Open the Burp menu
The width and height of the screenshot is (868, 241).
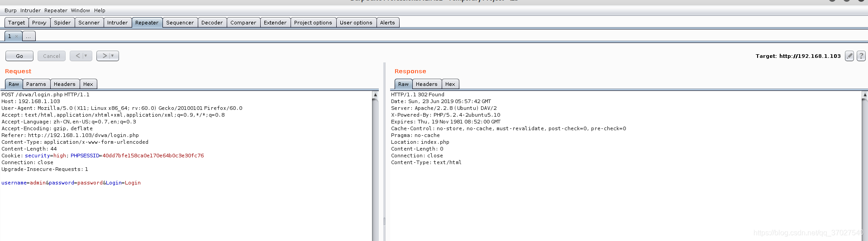10,10
